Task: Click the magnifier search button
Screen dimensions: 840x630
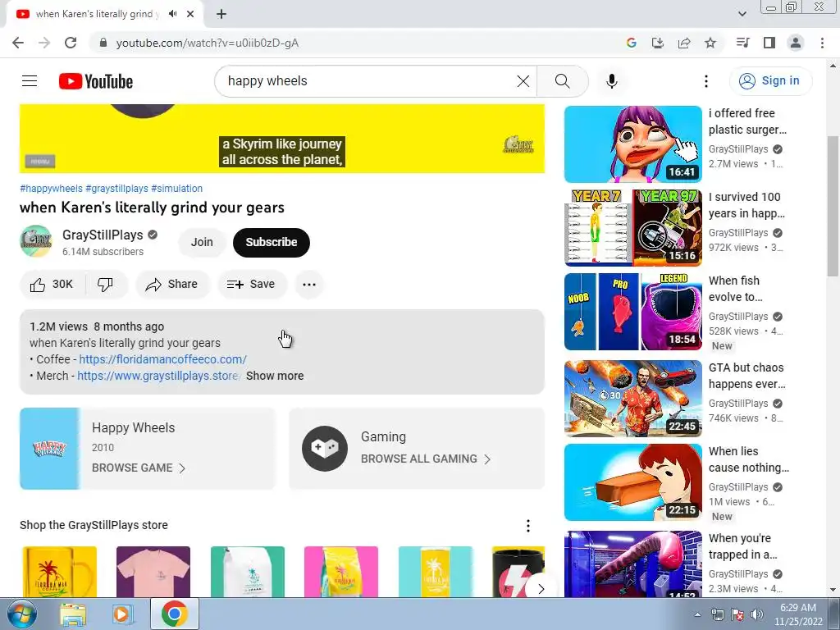Action: [562, 81]
